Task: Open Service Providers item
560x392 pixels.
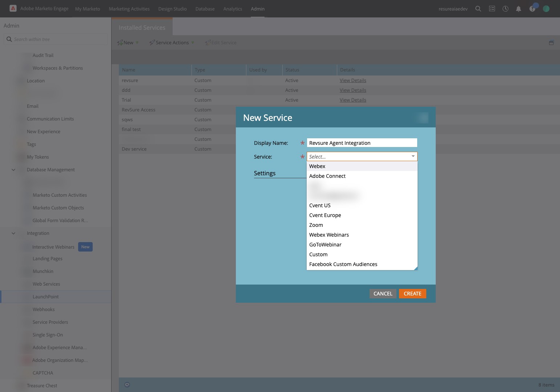Action: pyautogui.click(x=50, y=322)
